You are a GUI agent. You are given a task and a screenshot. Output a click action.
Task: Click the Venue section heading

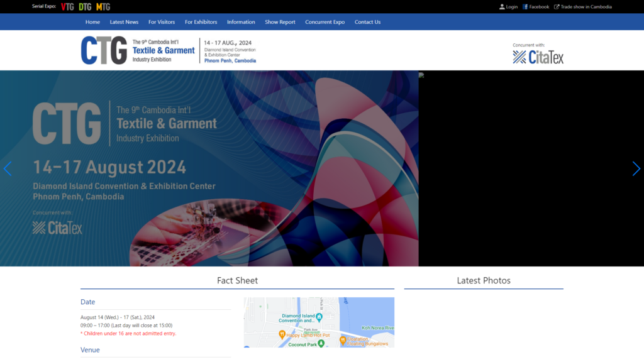pyautogui.click(x=90, y=349)
